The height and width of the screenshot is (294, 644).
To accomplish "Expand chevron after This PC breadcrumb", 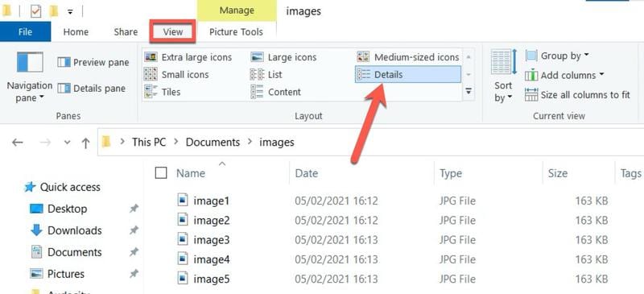I will (176, 143).
